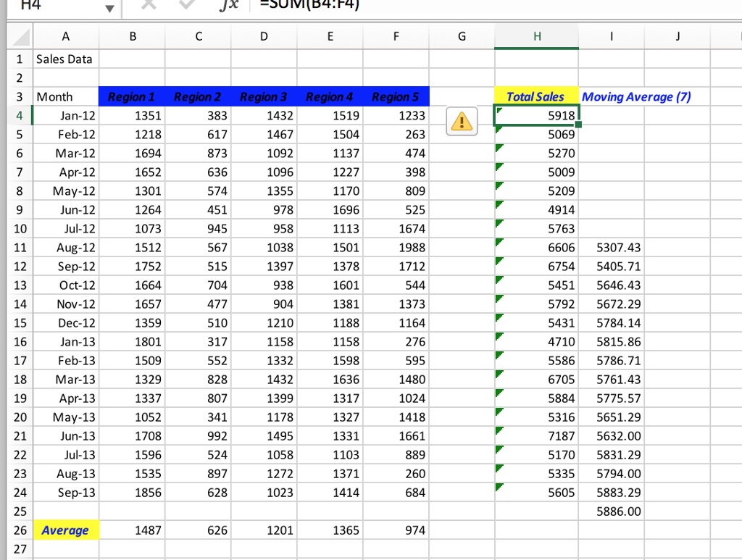
Task: Click the error checking warning icon beside H4
Action: pyautogui.click(x=462, y=121)
